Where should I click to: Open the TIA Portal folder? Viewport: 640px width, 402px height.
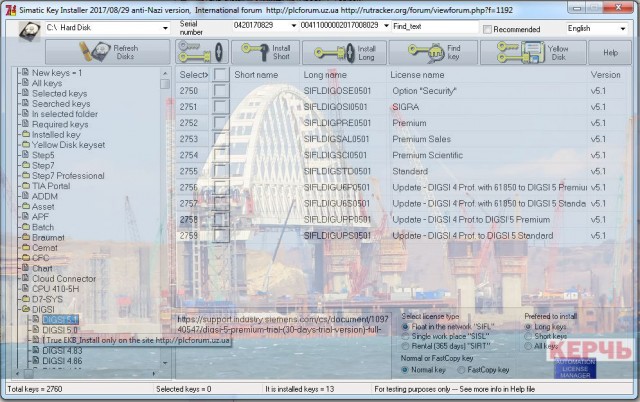51,186
